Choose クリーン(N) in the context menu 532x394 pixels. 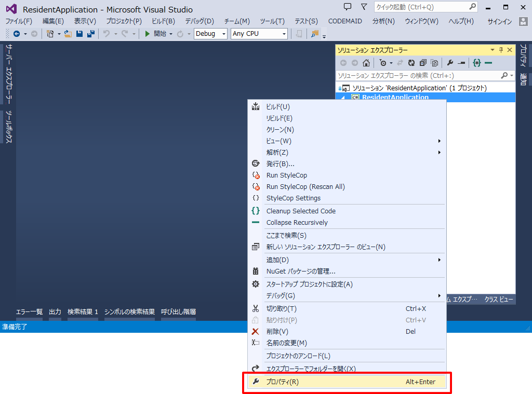tap(347, 130)
